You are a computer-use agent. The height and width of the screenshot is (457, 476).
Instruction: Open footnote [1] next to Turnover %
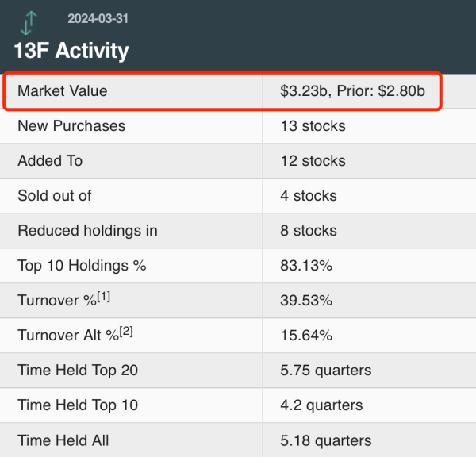(x=102, y=297)
